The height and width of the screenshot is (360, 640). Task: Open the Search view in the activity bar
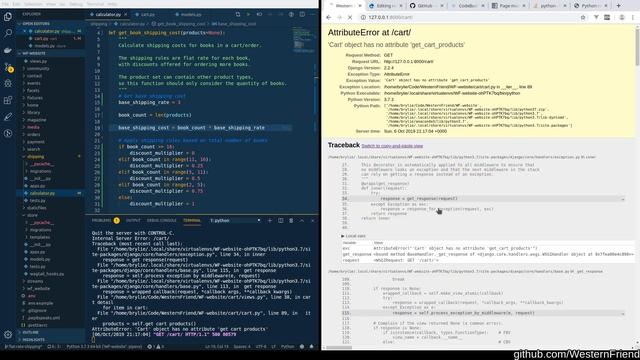8,33
